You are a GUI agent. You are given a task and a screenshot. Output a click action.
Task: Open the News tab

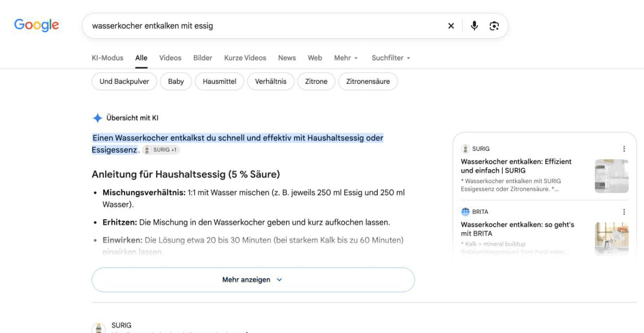coord(287,58)
